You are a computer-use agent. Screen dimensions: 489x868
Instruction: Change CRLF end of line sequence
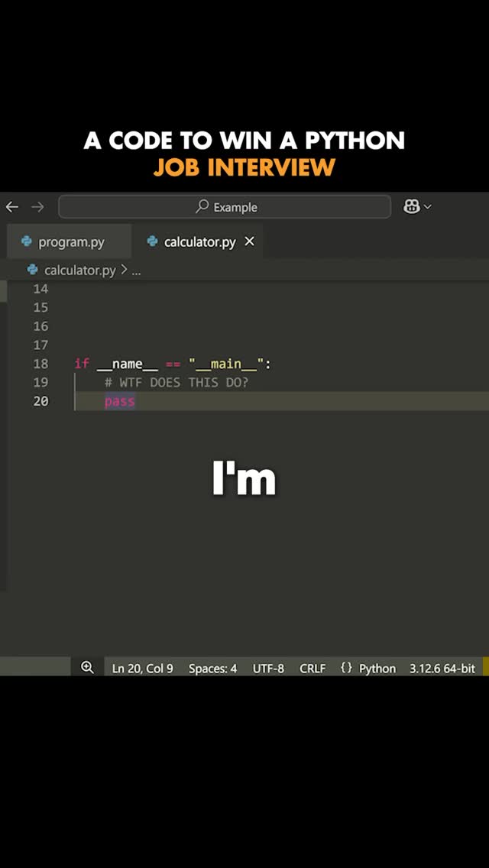pyautogui.click(x=313, y=669)
